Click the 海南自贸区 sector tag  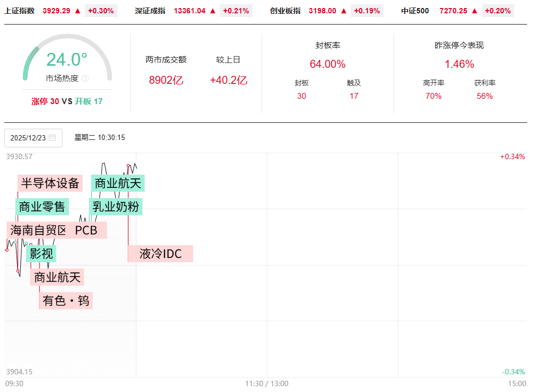tap(38, 230)
